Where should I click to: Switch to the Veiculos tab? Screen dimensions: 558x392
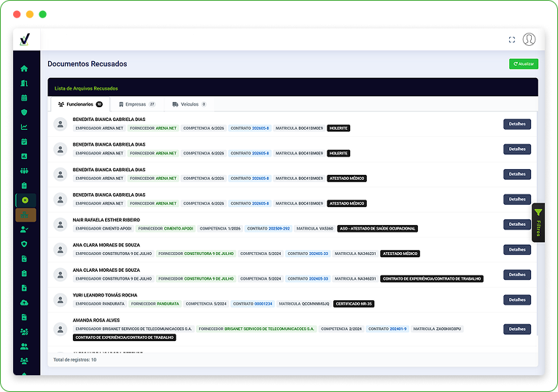(189, 104)
